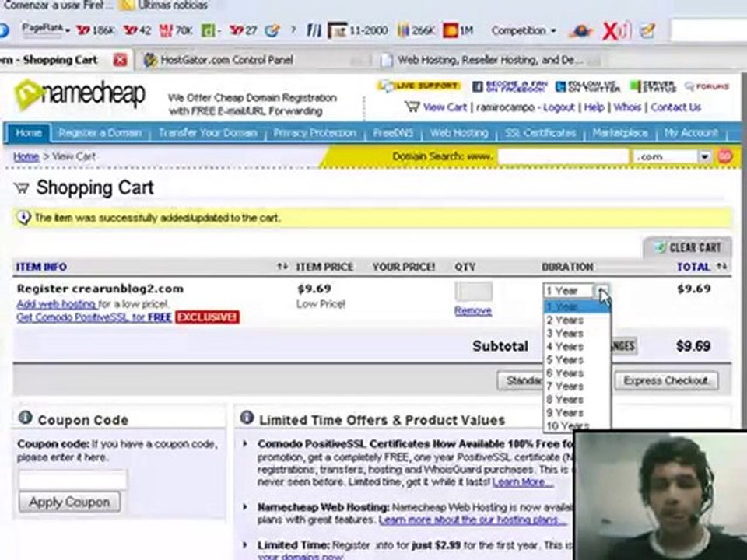Click the red domain search Go button
Screen dimensions: 747x560
pos(725,156)
